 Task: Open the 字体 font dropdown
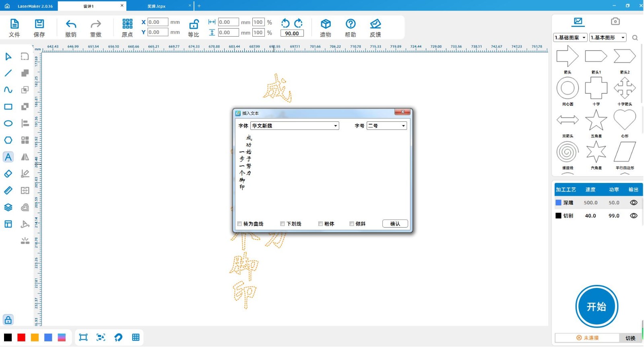(x=335, y=126)
